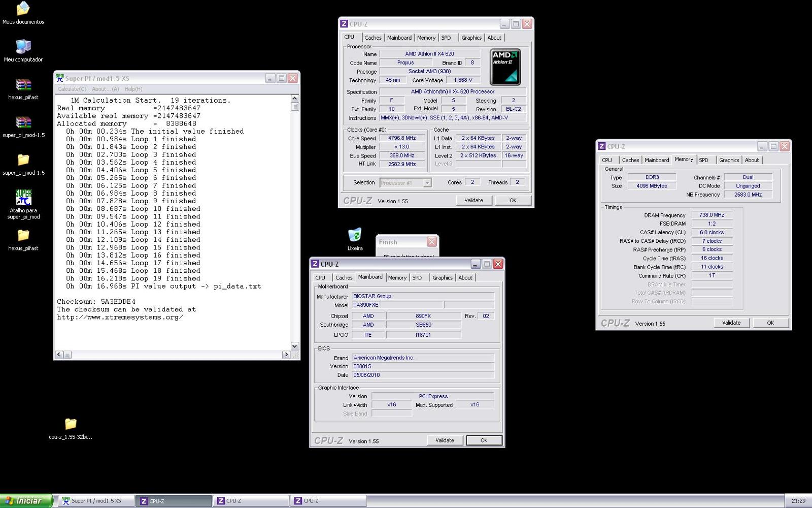Click the Memory CPU-Z window's title icon

[x=601, y=146]
